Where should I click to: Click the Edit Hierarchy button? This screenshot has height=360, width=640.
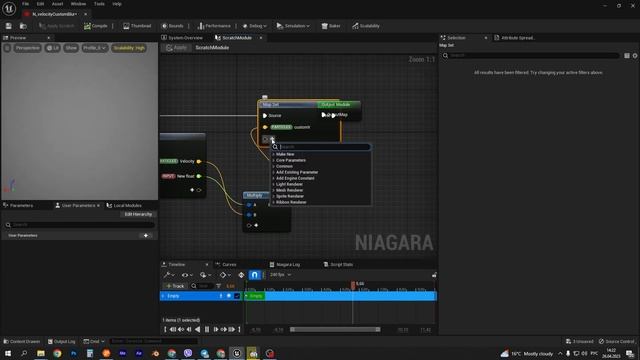138,214
